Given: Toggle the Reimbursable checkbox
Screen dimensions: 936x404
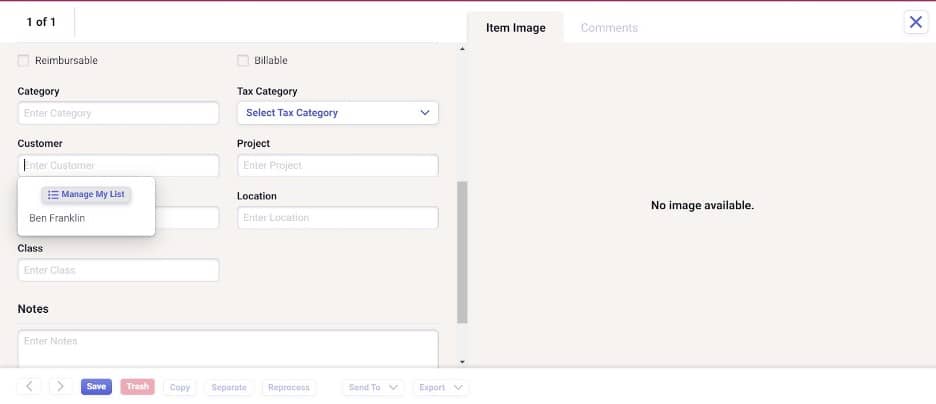Looking at the screenshot, I should pyautogui.click(x=24, y=61).
